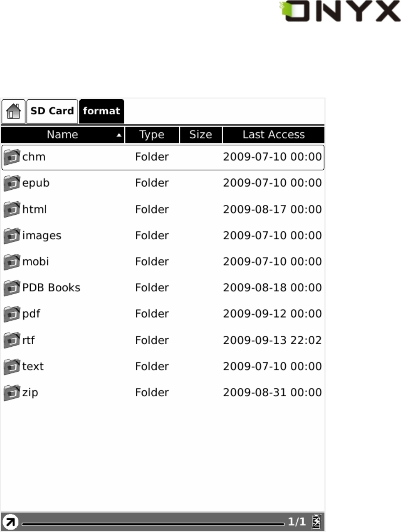
Task: Open the PDB Books folder
Action: point(51,288)
